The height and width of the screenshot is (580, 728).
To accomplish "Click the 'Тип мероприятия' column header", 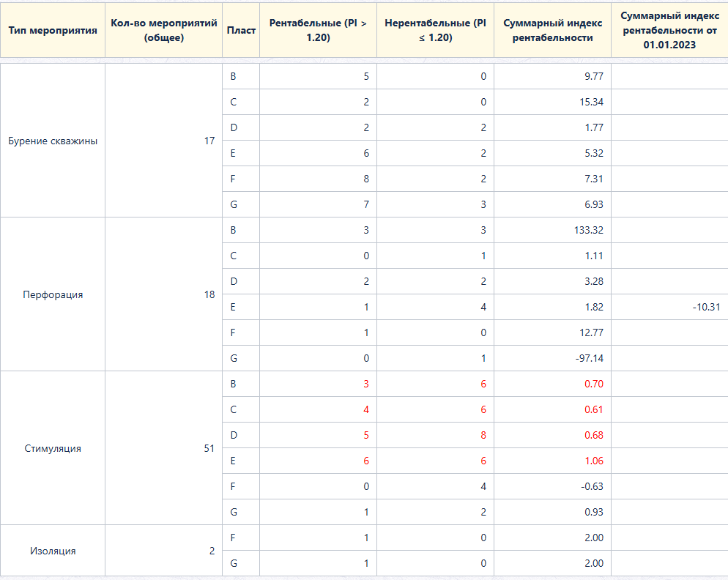I will click(x=53, y=30).
